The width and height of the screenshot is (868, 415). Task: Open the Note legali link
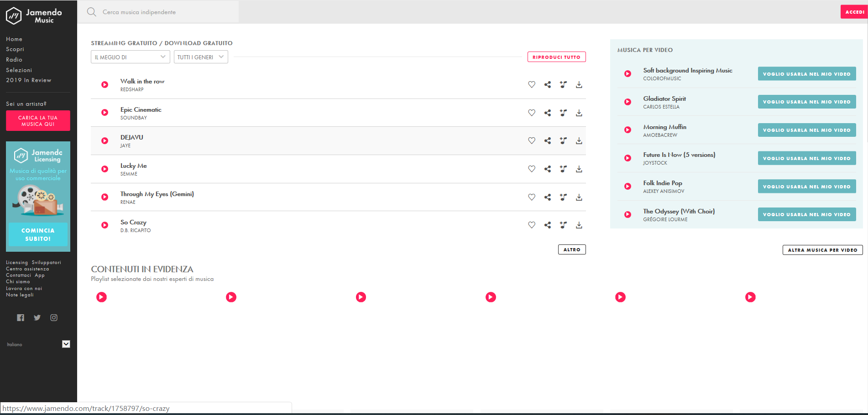coord(20,295)
